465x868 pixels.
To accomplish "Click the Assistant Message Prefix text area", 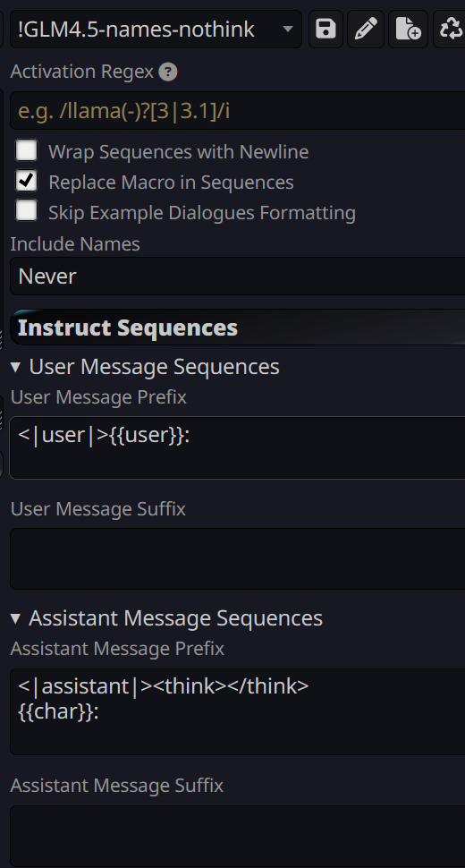I will 238,711.
